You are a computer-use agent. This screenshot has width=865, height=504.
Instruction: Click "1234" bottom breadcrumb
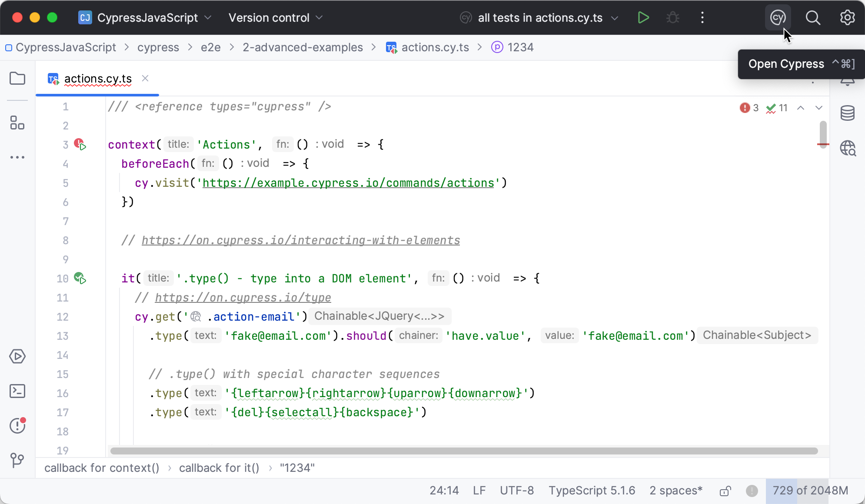pos(297,468)
